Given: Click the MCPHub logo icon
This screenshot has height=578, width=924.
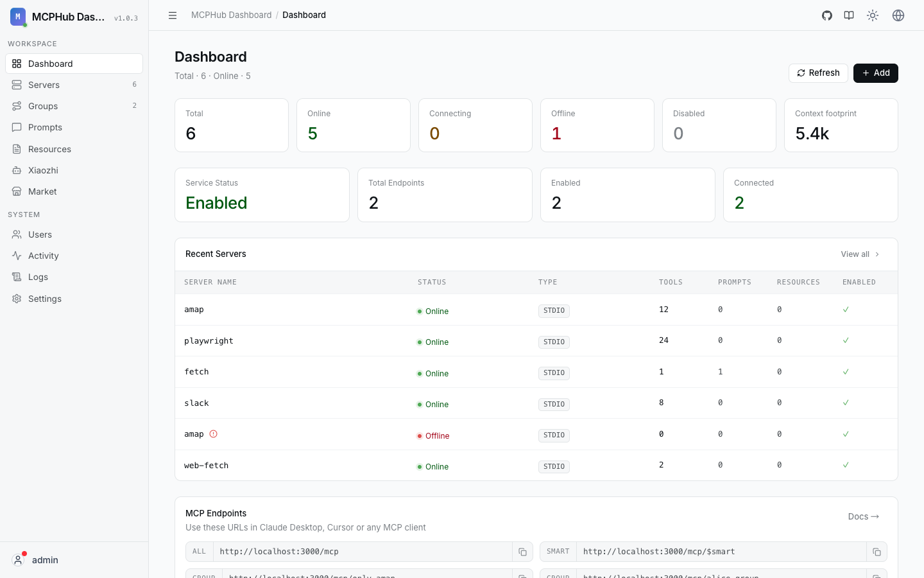Looking at the screenshot, I should point(18,17).
